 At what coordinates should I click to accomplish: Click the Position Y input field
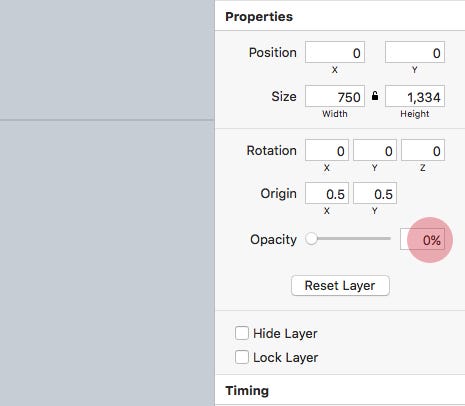pos(415,52)
